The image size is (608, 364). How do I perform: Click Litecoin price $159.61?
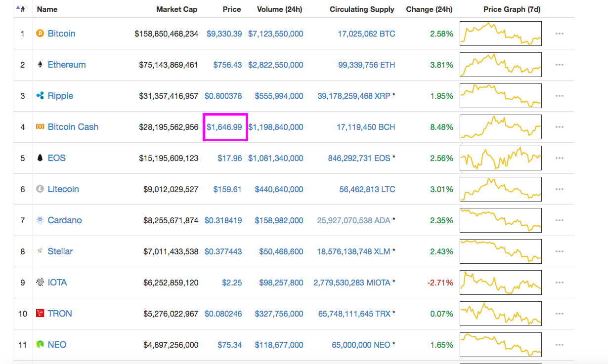228,189
